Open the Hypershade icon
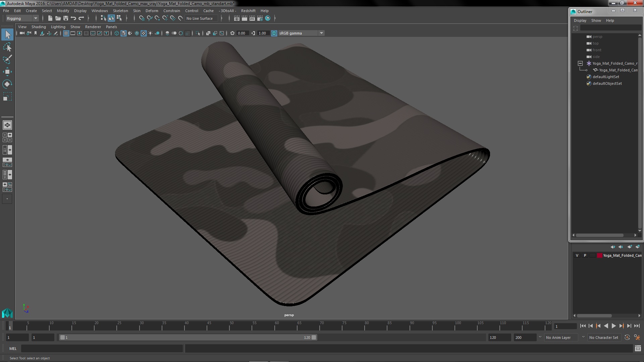644x362 pixels. (268, 18)
